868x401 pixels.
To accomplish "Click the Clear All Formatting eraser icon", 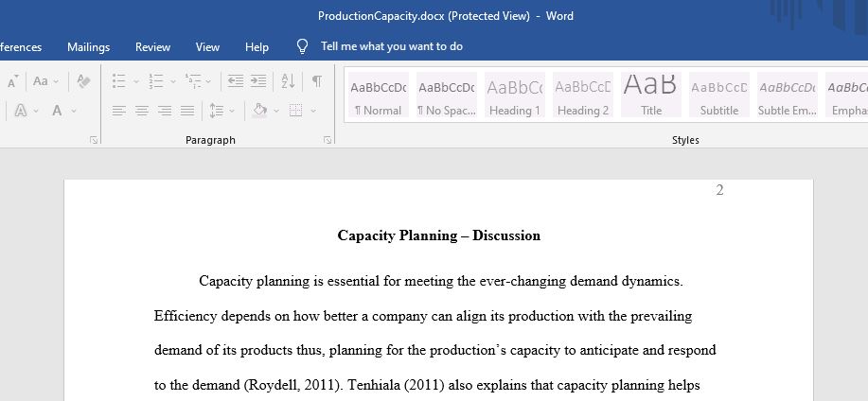I will coord(83,81).
